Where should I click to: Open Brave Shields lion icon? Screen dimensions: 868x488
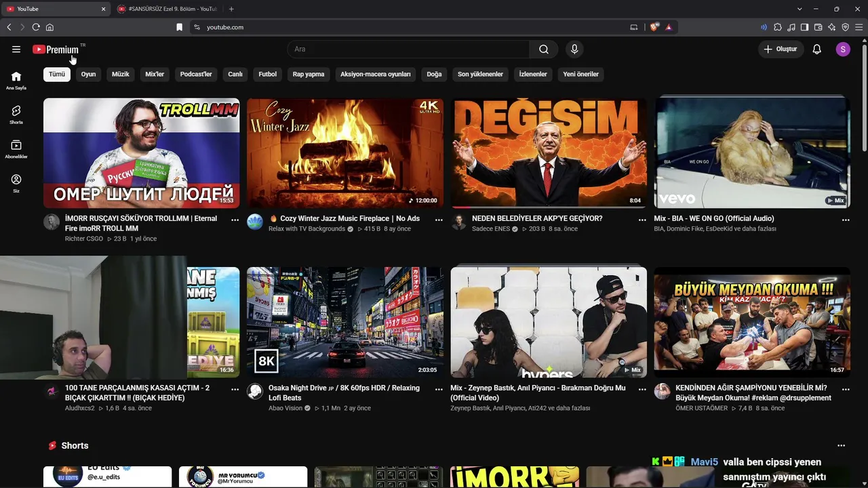coord(654,27)
